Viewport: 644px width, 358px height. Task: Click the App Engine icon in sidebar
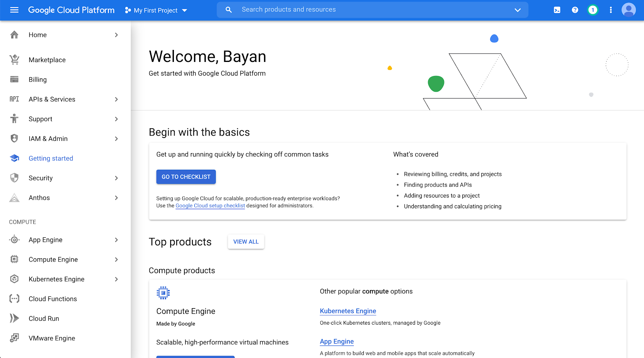pos(14,240)
